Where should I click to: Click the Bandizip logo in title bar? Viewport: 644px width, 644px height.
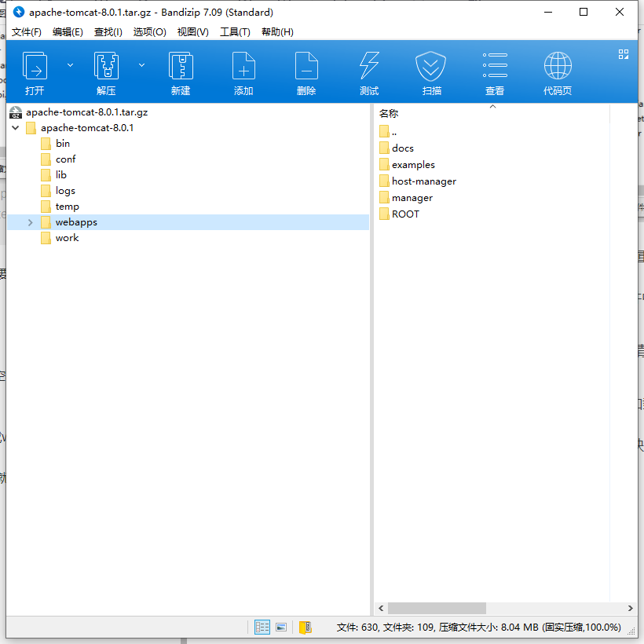coord(19,13)
